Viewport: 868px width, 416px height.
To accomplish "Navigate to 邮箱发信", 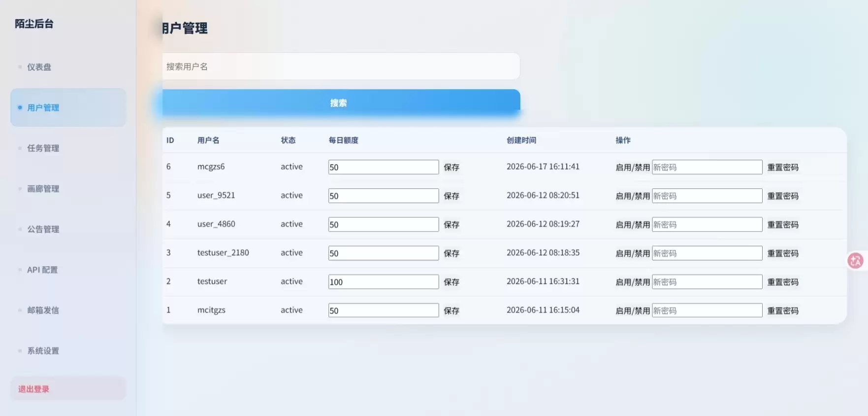I will [x=68, y=310].
